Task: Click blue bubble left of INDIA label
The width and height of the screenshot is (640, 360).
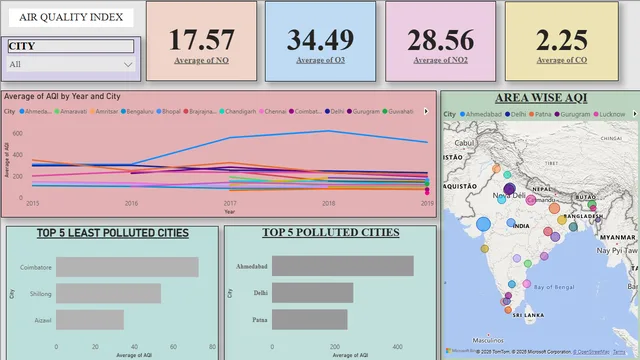Action: pyautogui.click(x=511, y=223)
